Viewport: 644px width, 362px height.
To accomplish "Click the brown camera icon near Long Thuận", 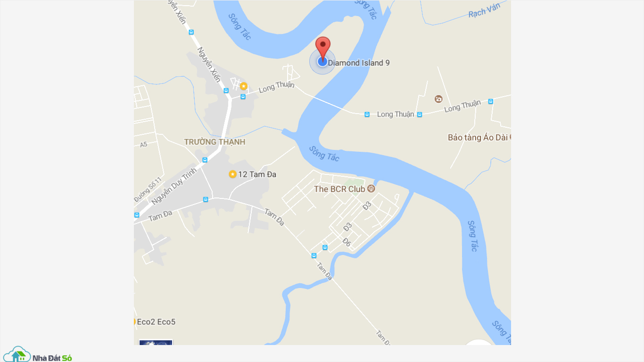I will (x=438, y=99).
